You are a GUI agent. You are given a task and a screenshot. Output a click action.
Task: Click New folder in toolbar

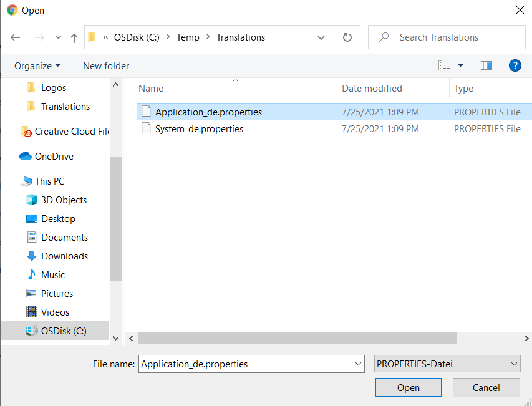click(x=106, y=65)
